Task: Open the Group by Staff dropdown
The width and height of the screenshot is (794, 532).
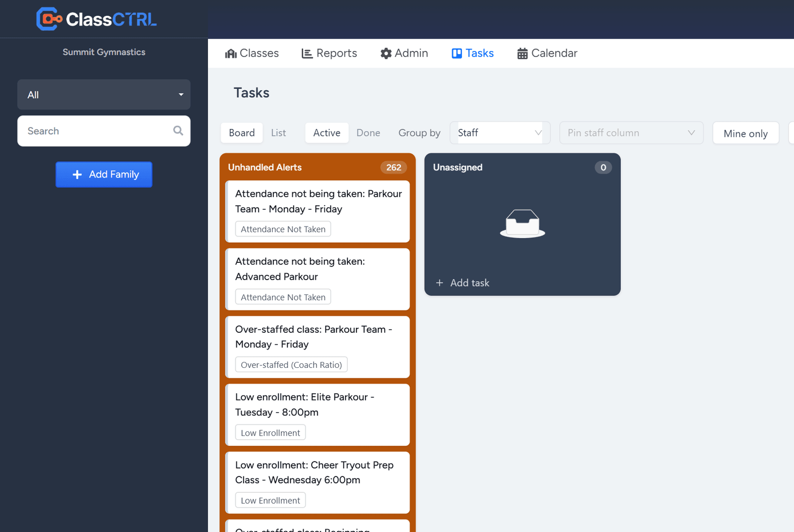Action: pos(500,133)
